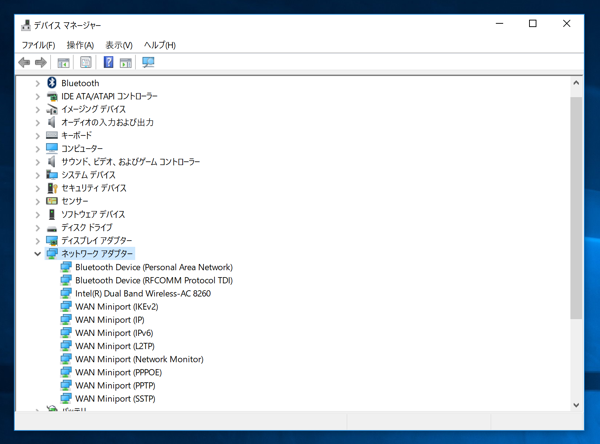Select the ソフトウェア デバイス label

tap(93, 214)
